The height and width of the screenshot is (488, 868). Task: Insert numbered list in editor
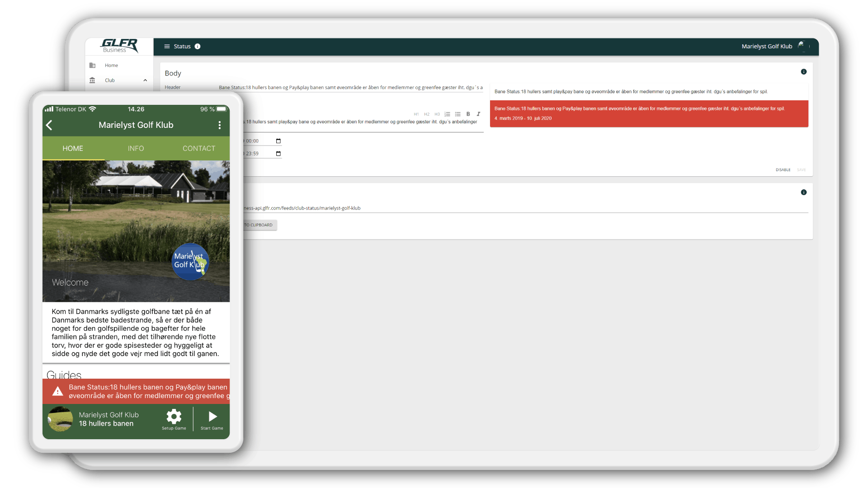(447, 114)
